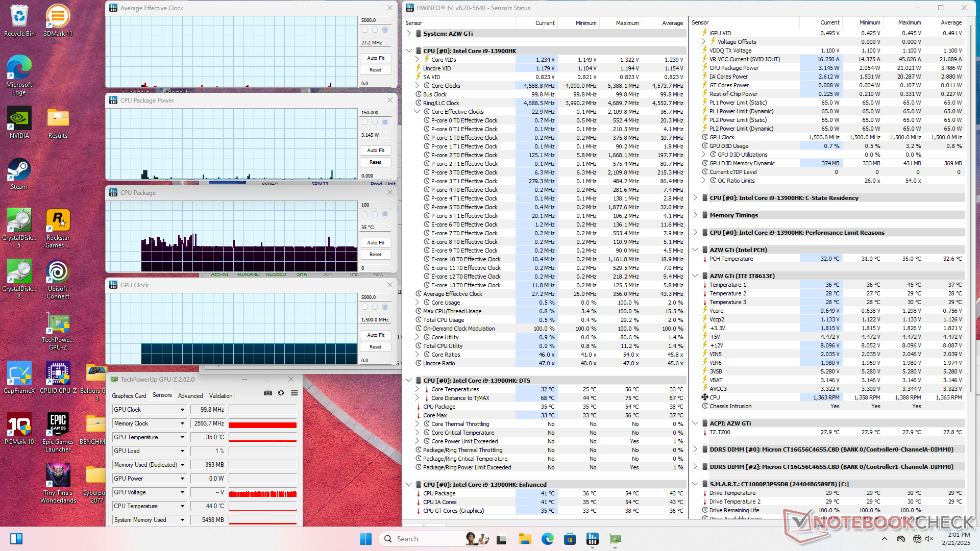Expand the Core VIDs row

pos(416,59)
